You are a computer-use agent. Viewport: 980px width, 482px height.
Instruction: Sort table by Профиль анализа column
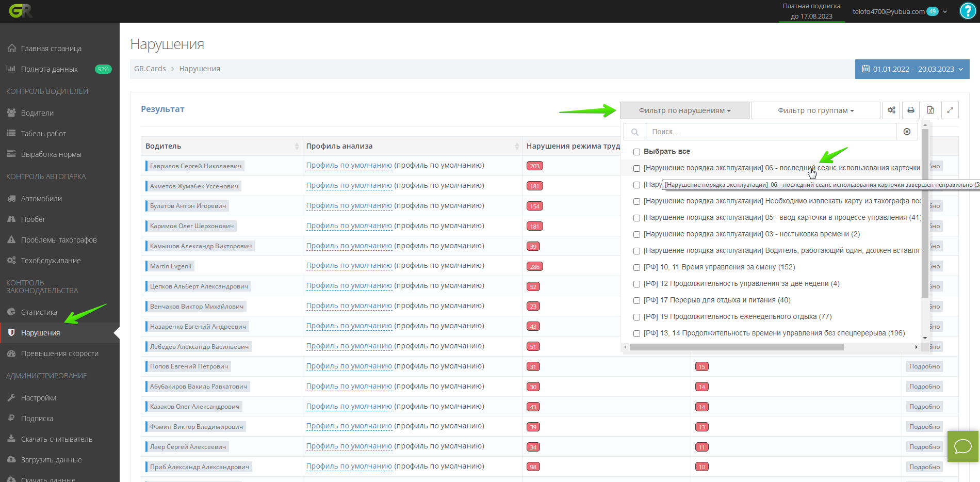pos(412,146)
